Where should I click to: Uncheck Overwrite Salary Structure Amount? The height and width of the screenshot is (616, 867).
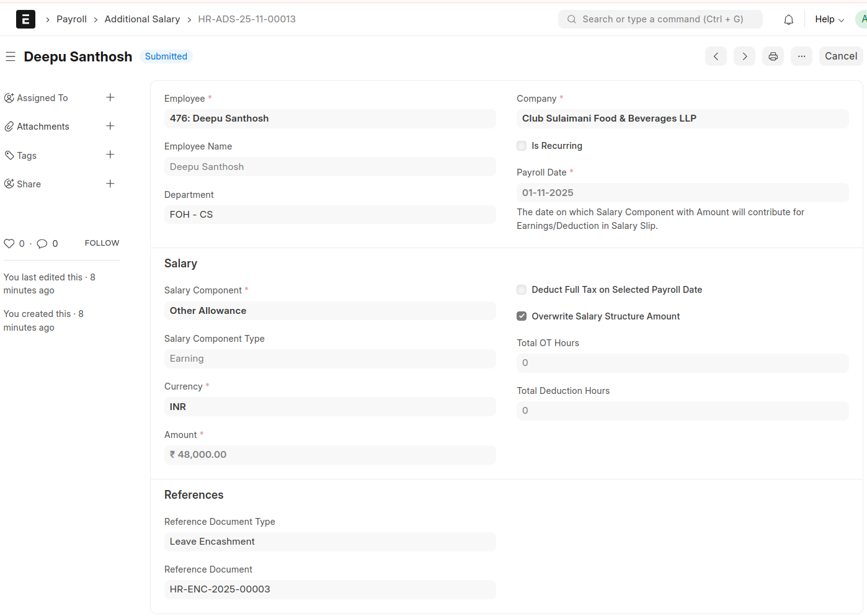click(x=522, y=316)
